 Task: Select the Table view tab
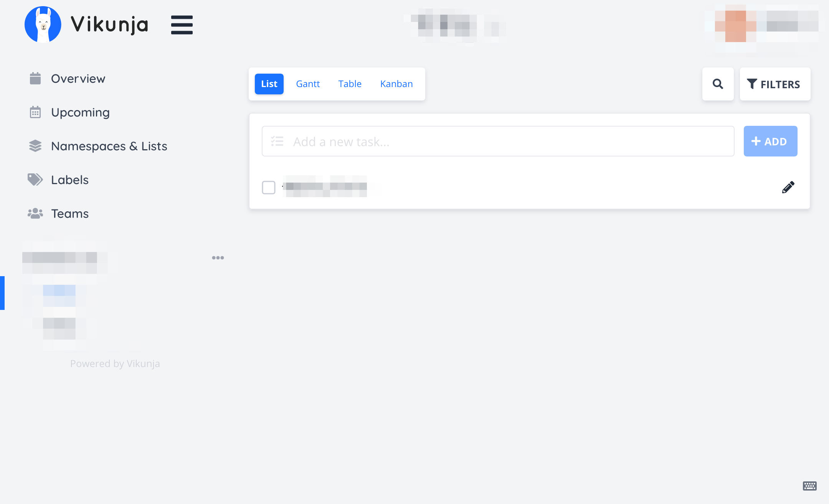point(350,84)
